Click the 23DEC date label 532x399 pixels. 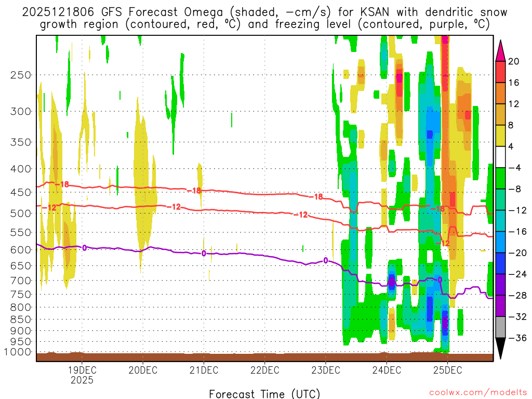326,370
